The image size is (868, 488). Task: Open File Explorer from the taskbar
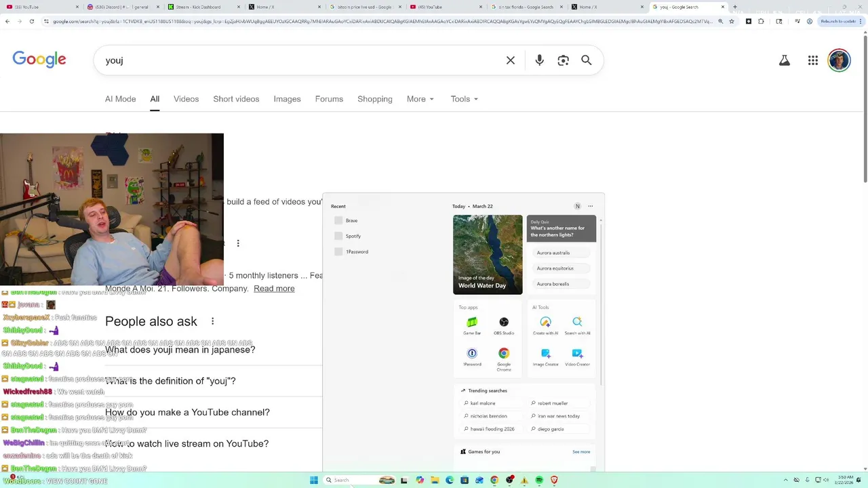(435, 480)
